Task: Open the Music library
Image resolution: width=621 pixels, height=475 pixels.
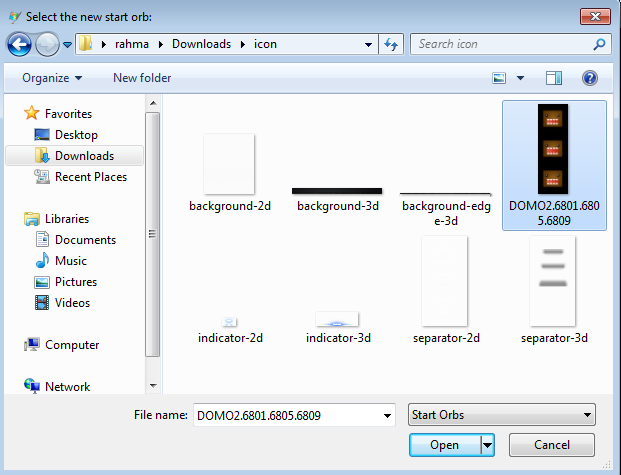Action: 70,261
